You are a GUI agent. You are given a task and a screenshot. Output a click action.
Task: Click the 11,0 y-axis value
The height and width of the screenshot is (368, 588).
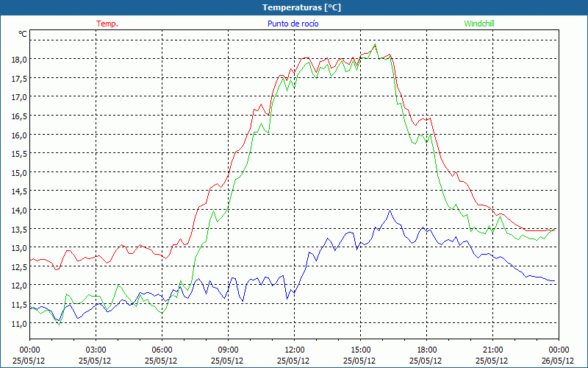[20, 323]
